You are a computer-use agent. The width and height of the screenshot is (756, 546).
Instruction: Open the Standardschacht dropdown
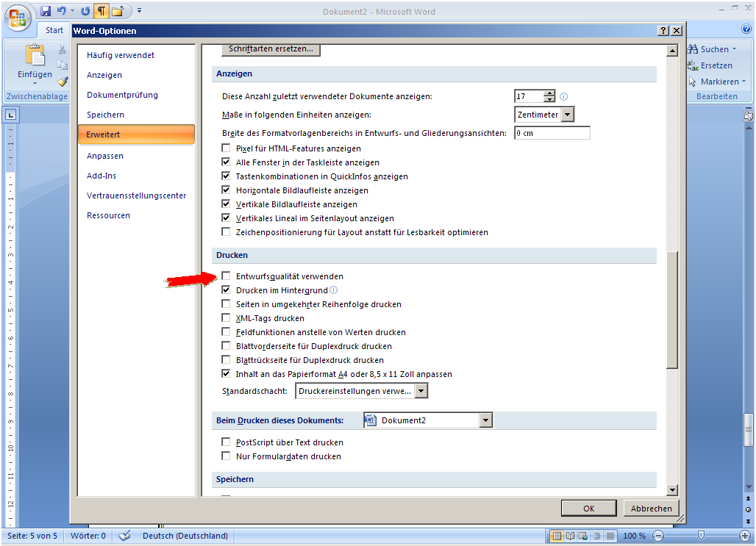click(x=421, y=391)
